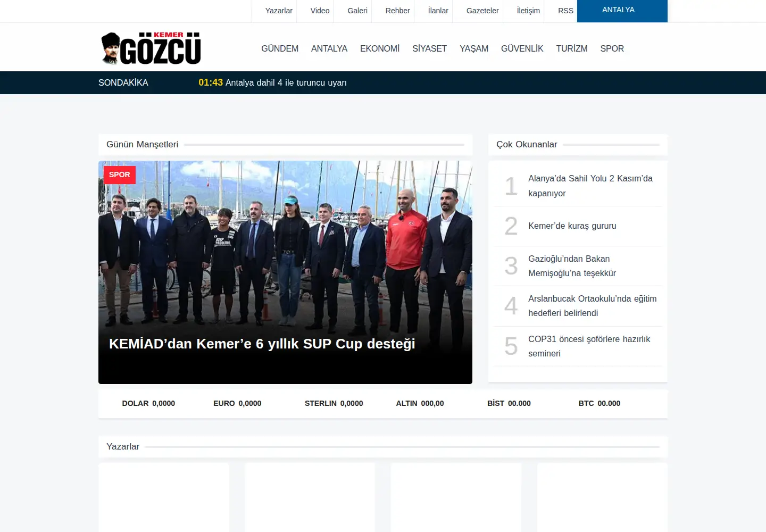This screenshot has height=532, width=766.
Task: Click the Günün Manşetleri heading
Action: (x=142, y=144)
